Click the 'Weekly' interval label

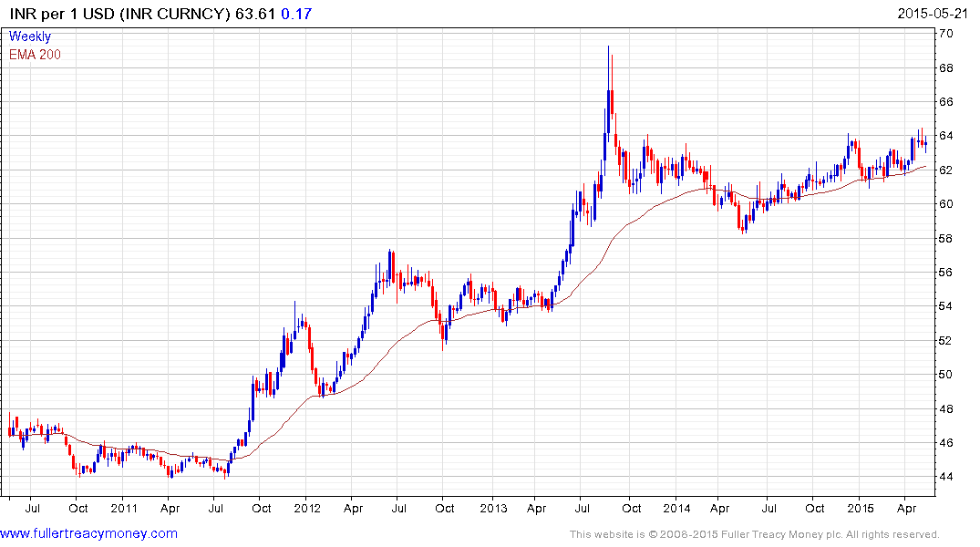pos(30,36)
